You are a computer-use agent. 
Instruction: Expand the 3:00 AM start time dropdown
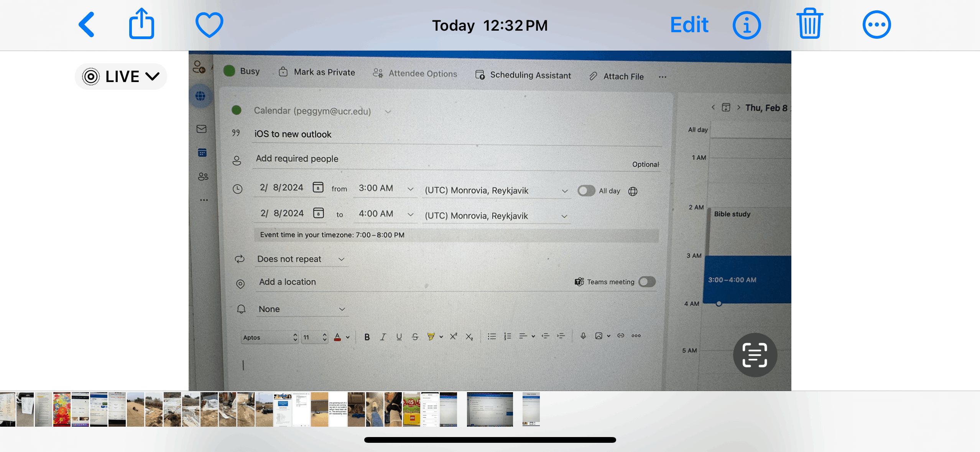click(x=410, y=189)
